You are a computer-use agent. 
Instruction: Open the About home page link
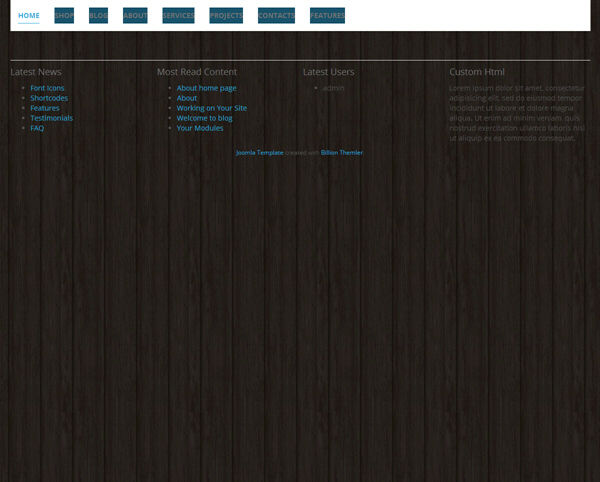coord(206,88)
